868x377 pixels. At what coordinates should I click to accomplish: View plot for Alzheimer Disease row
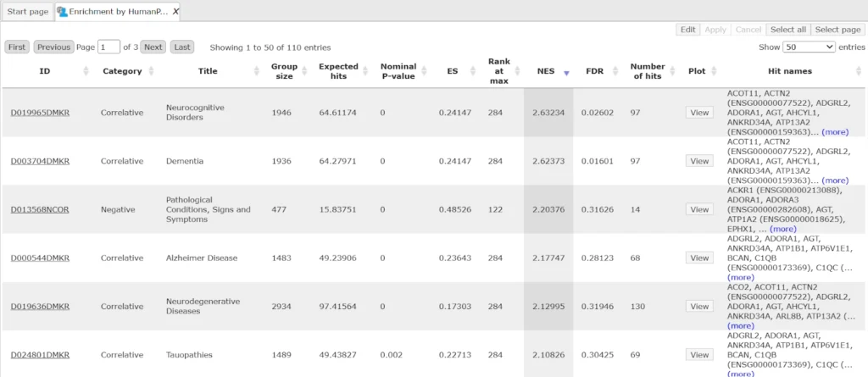[x=698, y=258]
